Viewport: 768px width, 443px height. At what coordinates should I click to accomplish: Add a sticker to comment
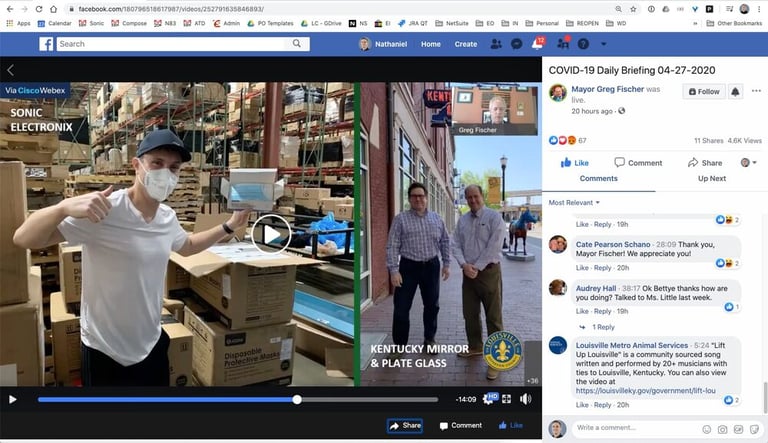click(754, 429)
